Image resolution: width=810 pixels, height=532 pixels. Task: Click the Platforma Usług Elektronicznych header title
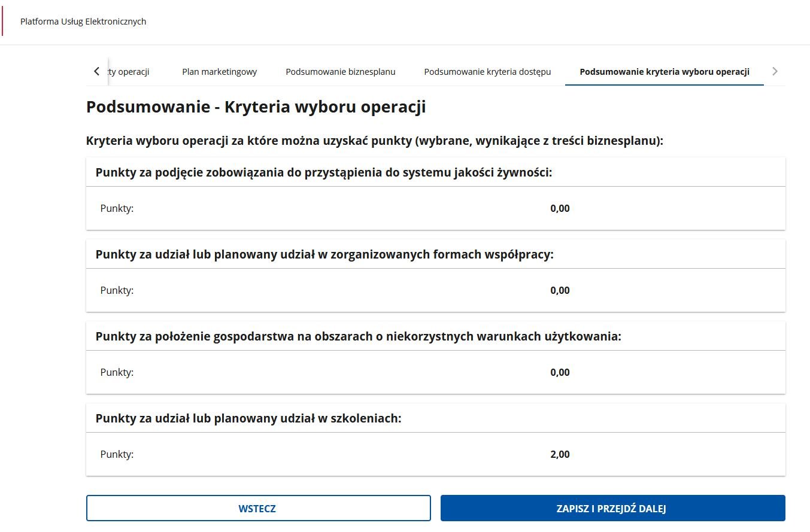[x=83, y=22]
